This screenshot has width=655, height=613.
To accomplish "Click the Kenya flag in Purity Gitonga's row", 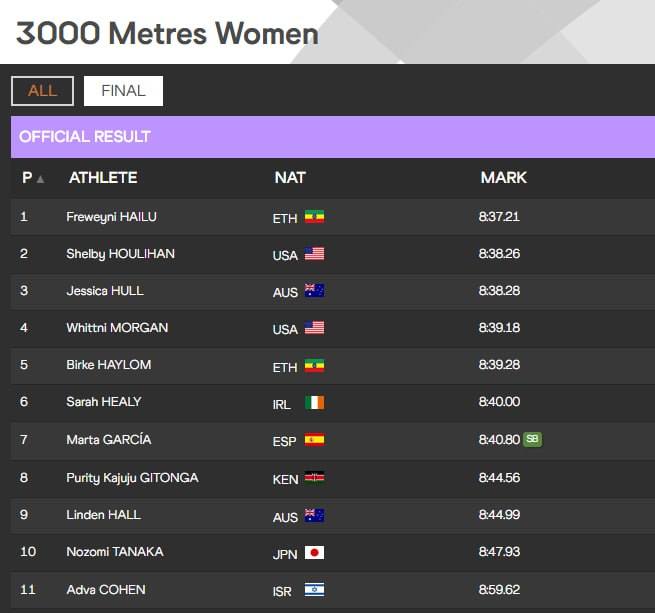I will pyautogui.click(x=314, y=477).
